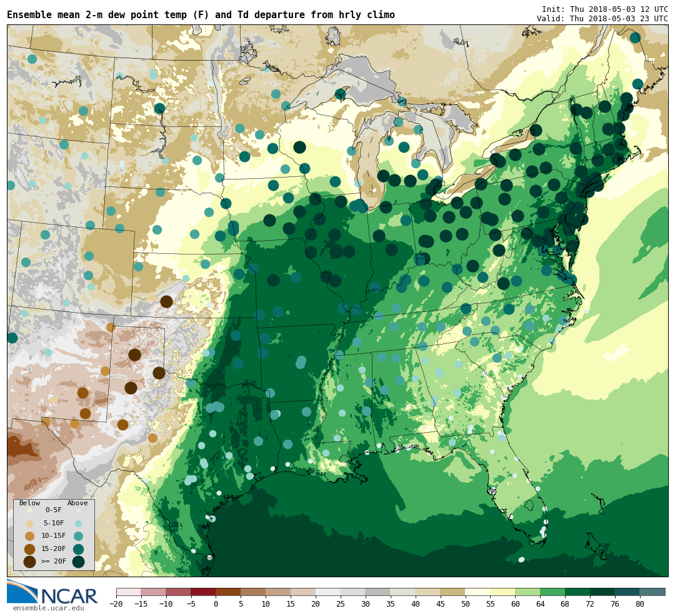
Task: Pick the -5 to 0 dark red swatch
Action: tap(204, 592)
